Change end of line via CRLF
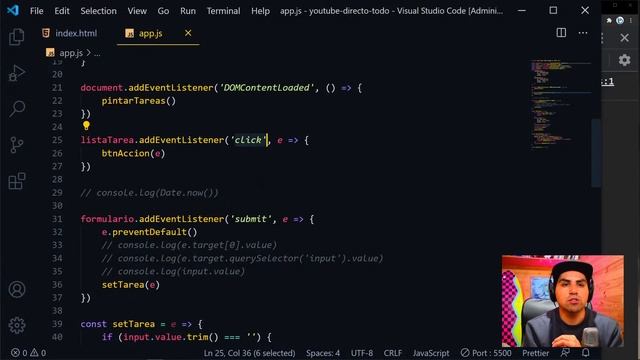 [393, 353]
